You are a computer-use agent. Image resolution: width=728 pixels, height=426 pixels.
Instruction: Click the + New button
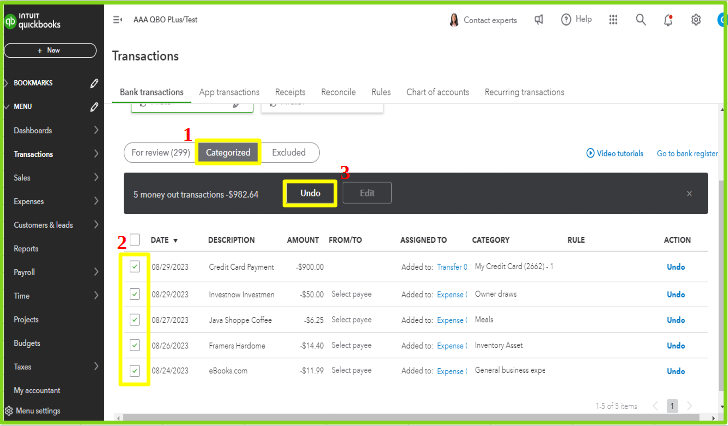[x=50, y=50]
